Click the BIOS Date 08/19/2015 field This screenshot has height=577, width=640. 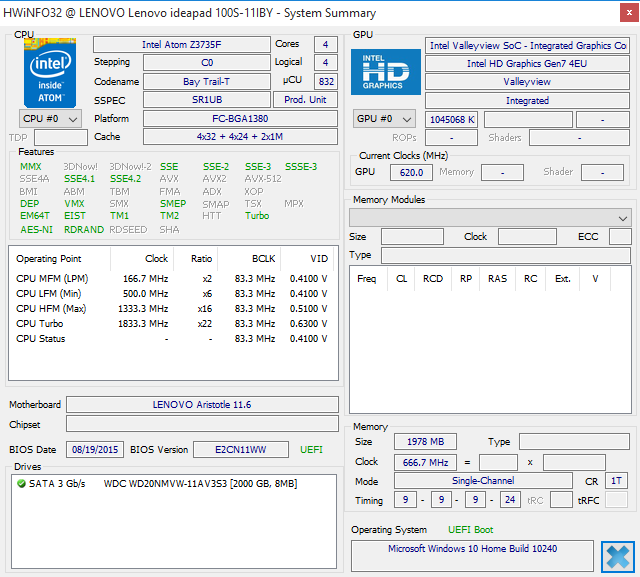point(94,450)
